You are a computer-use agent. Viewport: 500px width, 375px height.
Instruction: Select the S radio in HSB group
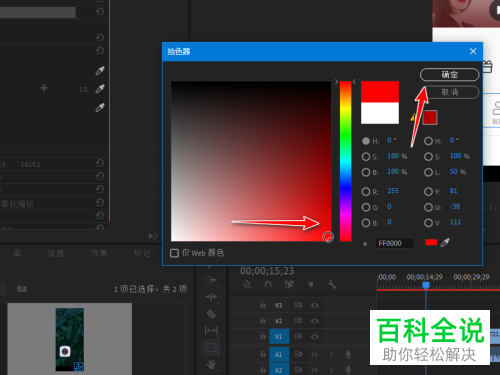click(x=366, y=156)
